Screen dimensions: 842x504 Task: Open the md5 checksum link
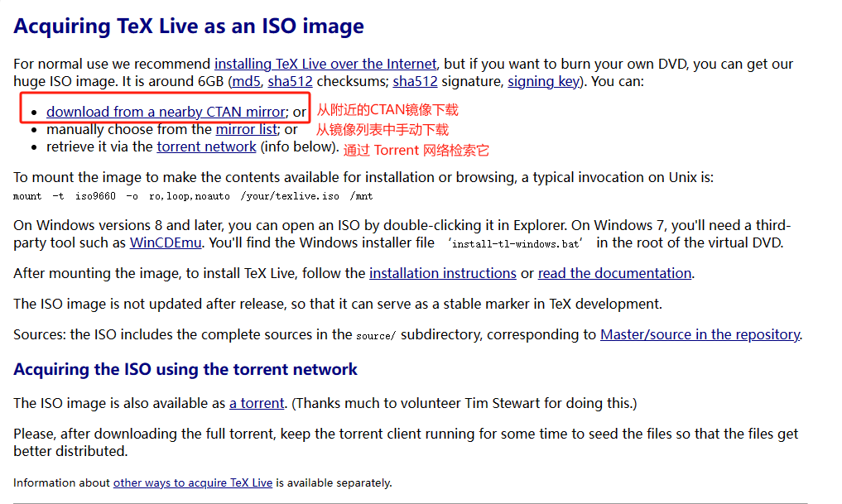247,82
